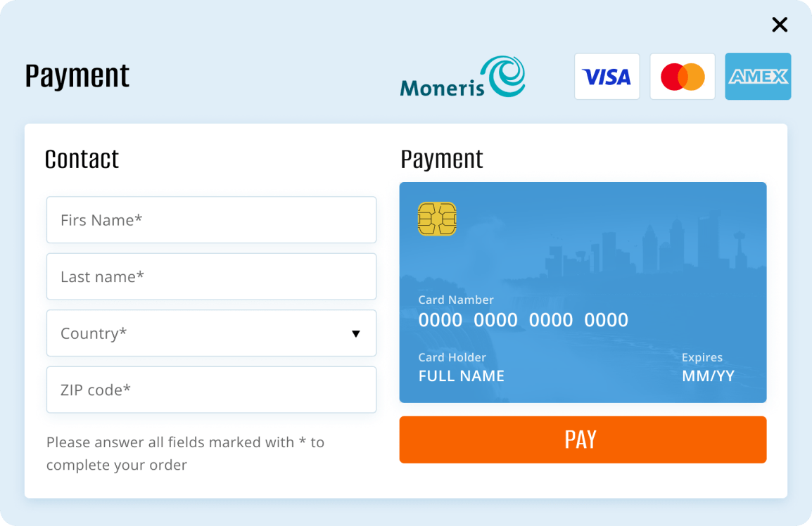Expand the Country dropdown arrow
The height and width of the screenshot is (526, 812).
pyautogui.click(x=355, y=333)
